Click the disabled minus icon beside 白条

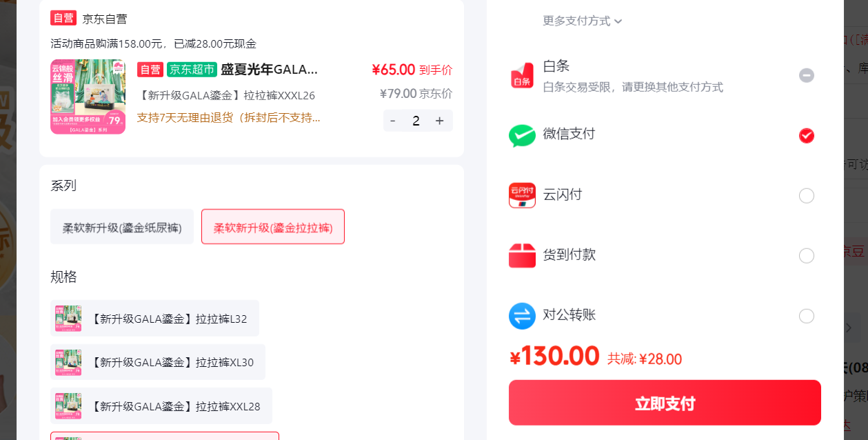[807, 75]
